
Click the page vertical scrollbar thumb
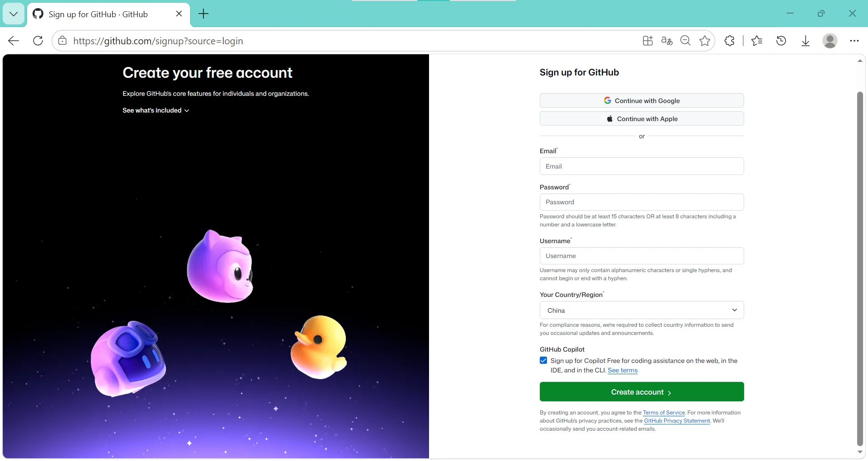[860, 269]
